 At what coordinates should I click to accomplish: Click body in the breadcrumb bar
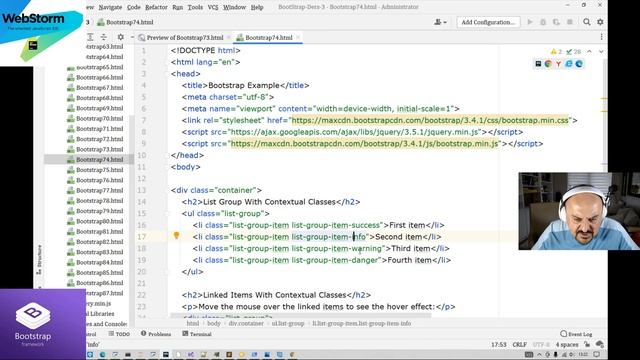point(213,323)
